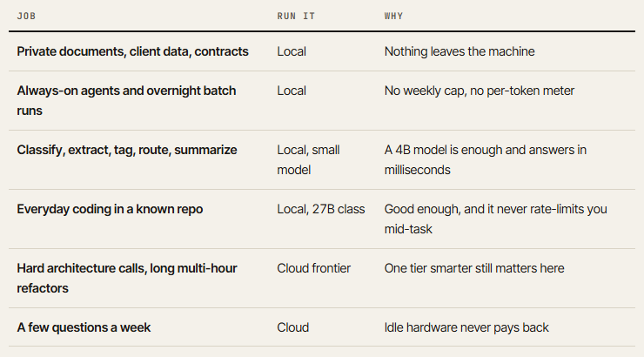Click the 'Local, small model' cell
The height and width of the screenshot is (357, 644).
[x=308, y=160]
